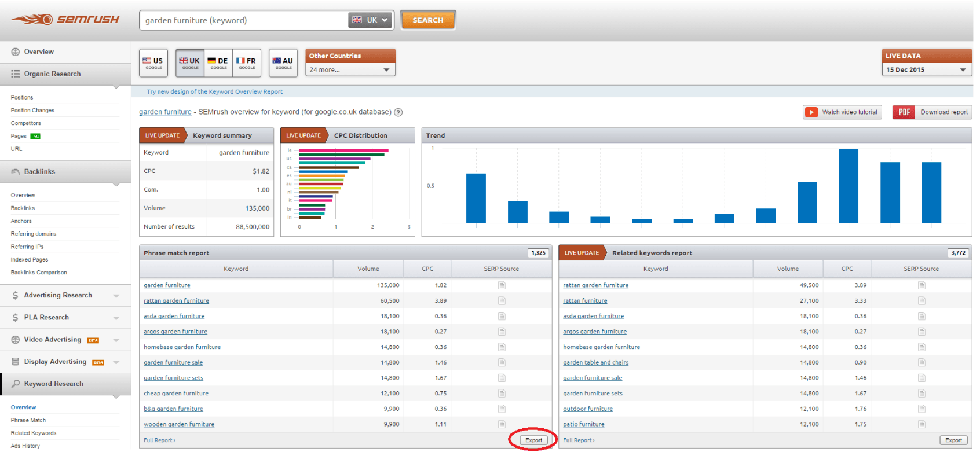
Task: Open SERP source for argos garden furniture in Phrase match
Action: point(502,332)
